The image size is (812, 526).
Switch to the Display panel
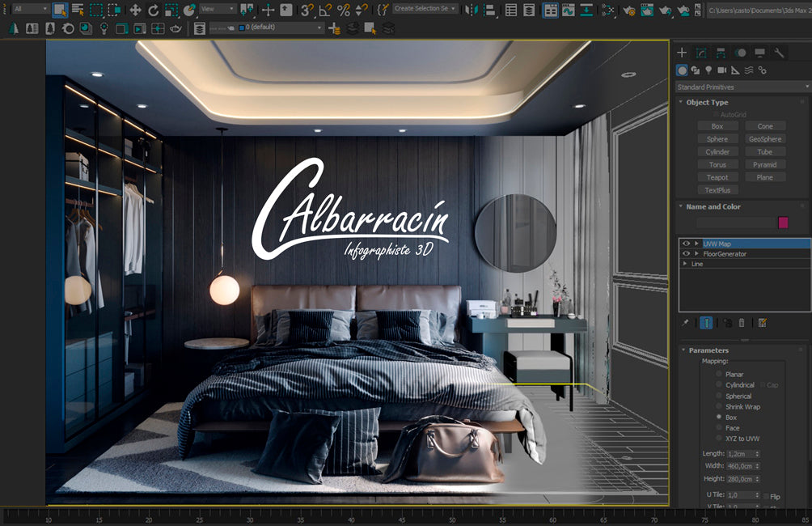point(759,53)
